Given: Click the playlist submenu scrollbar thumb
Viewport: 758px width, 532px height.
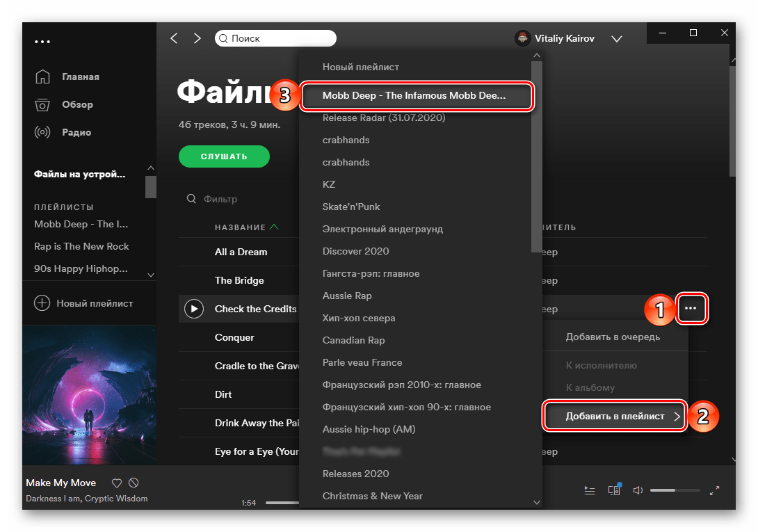Looking at the screenshot, I should pyautogui.click(x=537, y=157).
